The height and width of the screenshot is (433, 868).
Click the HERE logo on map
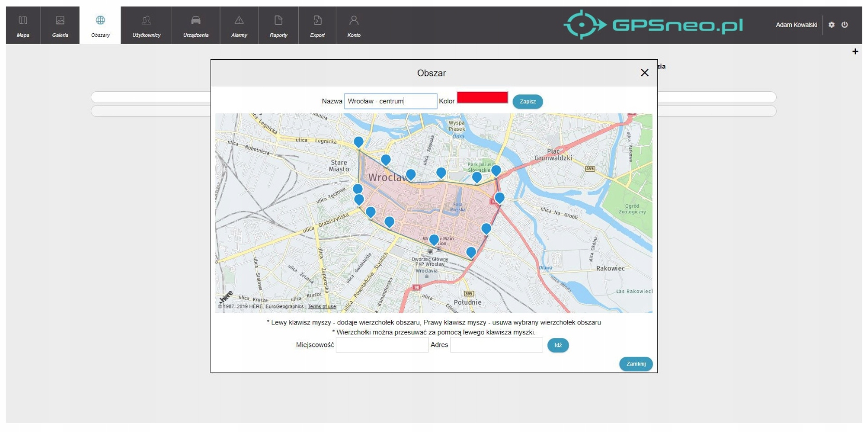pyautogui.click(x=226, y=297)
